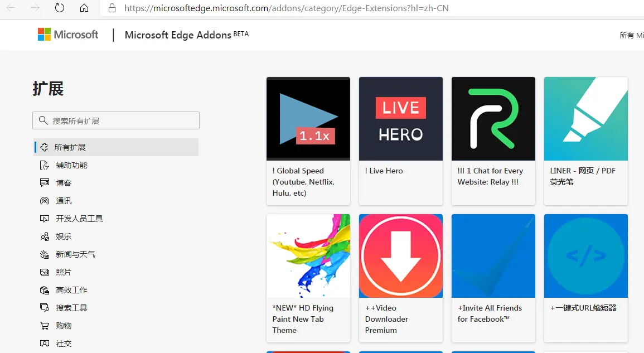
Task: Open the ++Video Downloader Premium thumbnail
Action: tap(401, 256)
